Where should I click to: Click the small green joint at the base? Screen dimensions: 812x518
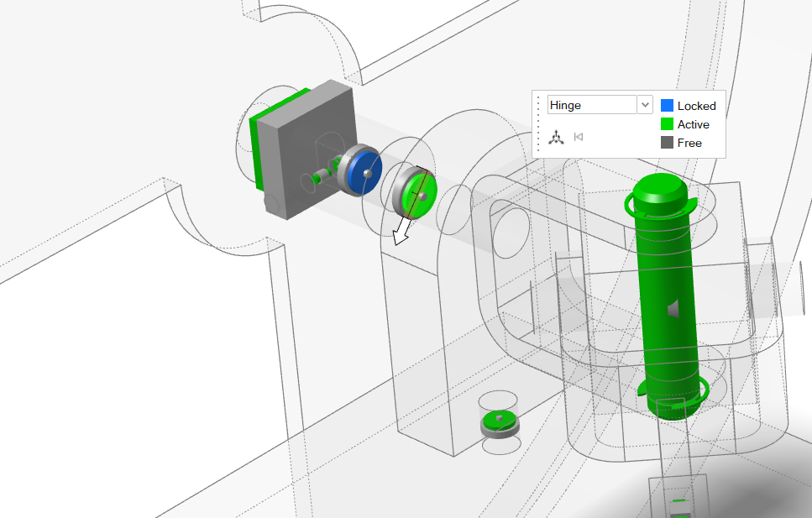tap(499, 420)
